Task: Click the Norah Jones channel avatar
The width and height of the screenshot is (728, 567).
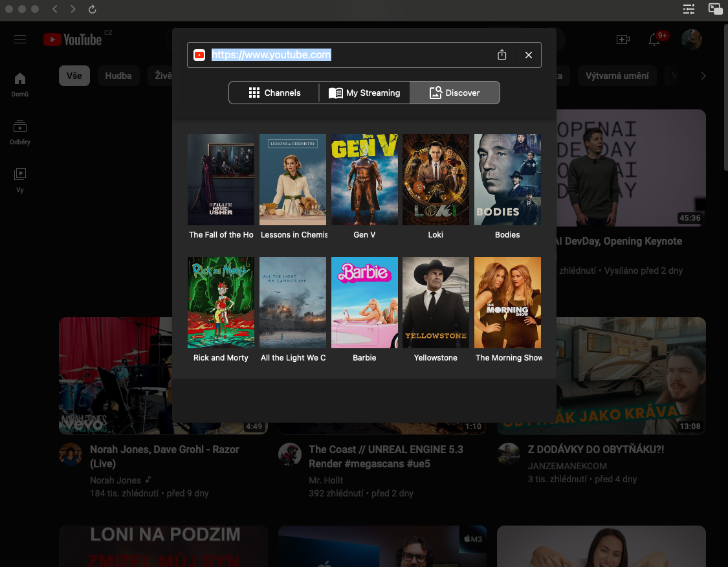Action: click(71, 454)
